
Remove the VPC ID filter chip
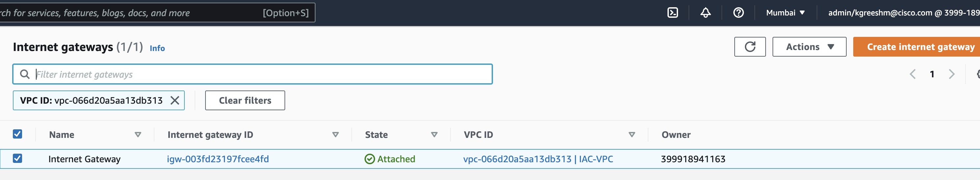[175, 100]
